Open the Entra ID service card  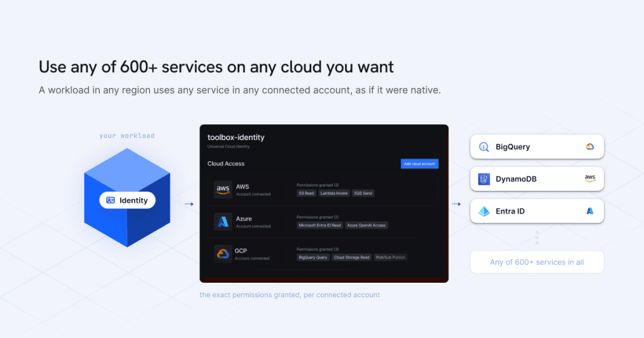tap(537, 211)
